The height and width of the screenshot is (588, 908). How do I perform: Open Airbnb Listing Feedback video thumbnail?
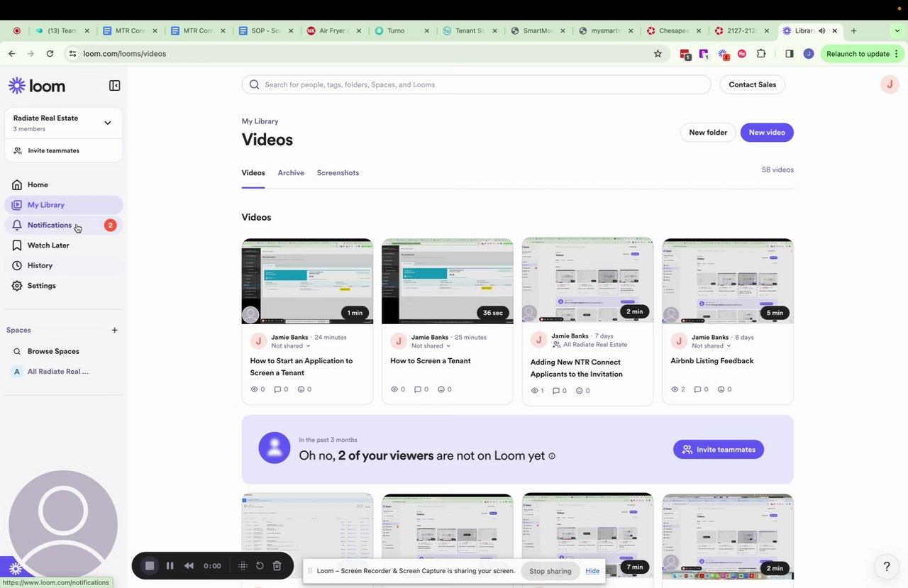(x=728, y=282)
